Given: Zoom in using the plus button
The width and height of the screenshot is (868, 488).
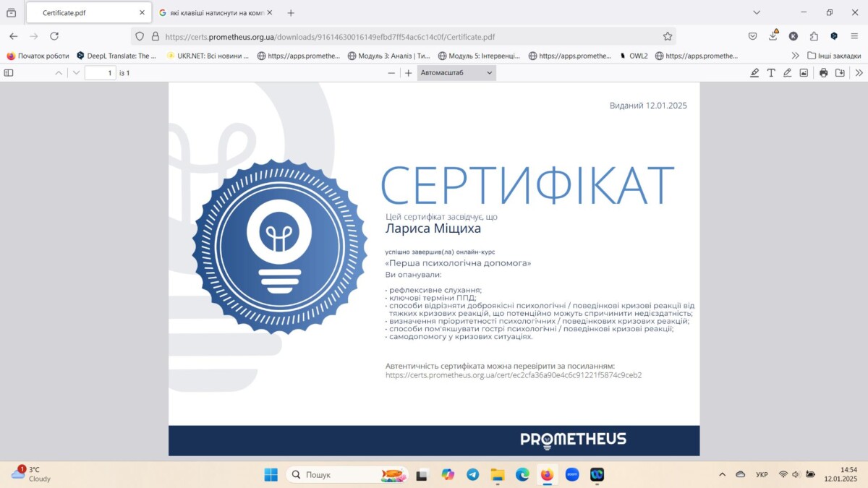Looking at the screenshot, I should coord(408,73).
